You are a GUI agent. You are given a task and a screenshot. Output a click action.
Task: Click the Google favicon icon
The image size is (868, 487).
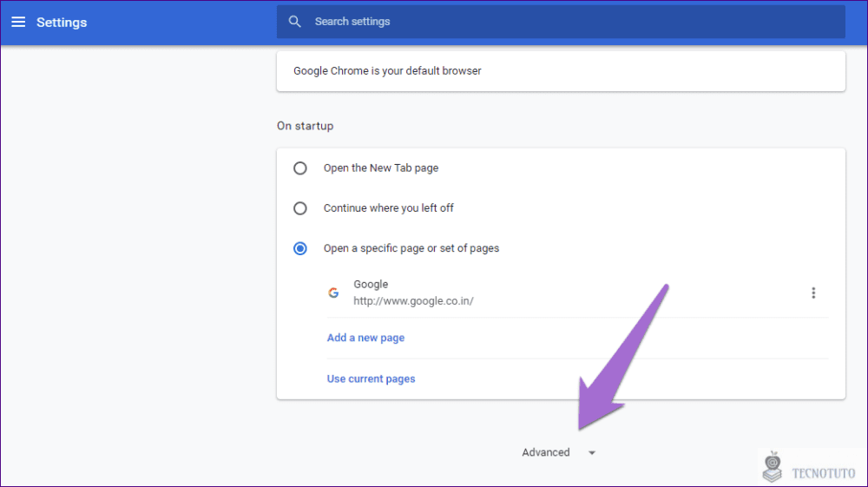point(333,293)
